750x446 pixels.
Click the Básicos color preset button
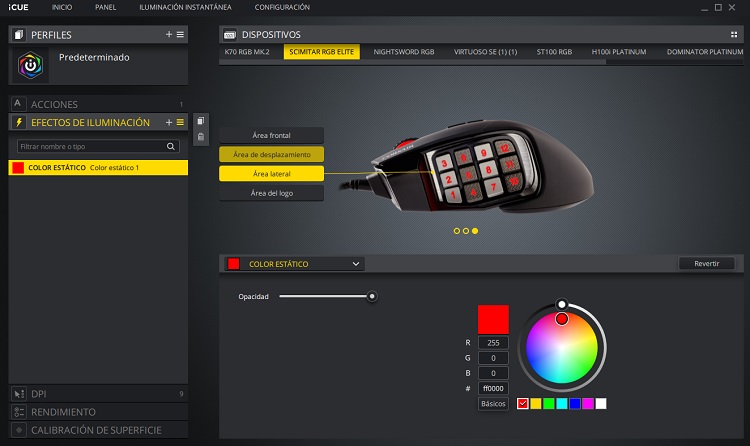[493, 404]
